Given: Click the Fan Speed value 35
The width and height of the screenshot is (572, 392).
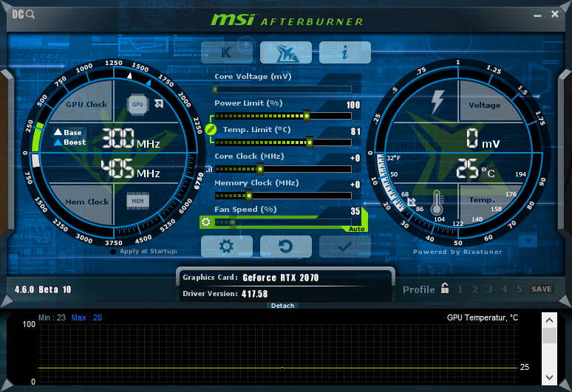Looking at the screenshot, I should 355,211.
